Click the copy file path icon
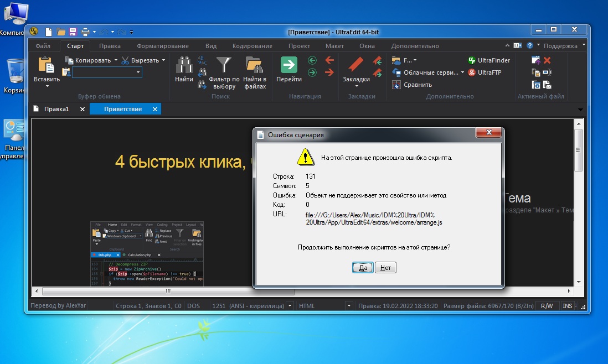The image size is (608, 364). (x=536, y=72)
